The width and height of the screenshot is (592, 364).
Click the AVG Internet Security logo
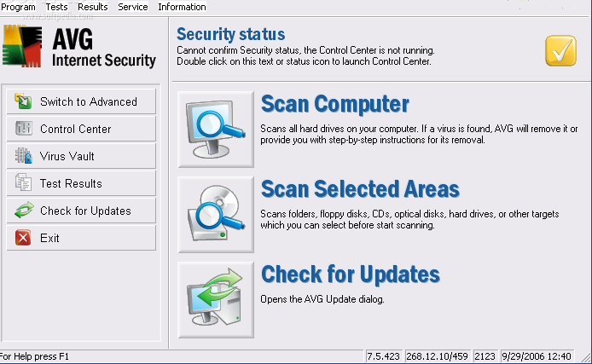click(79, 47)
